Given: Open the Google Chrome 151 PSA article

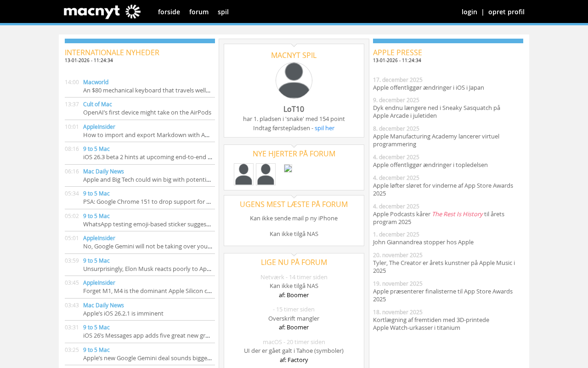Looking at the screenshot, I should tap(147, 201).
